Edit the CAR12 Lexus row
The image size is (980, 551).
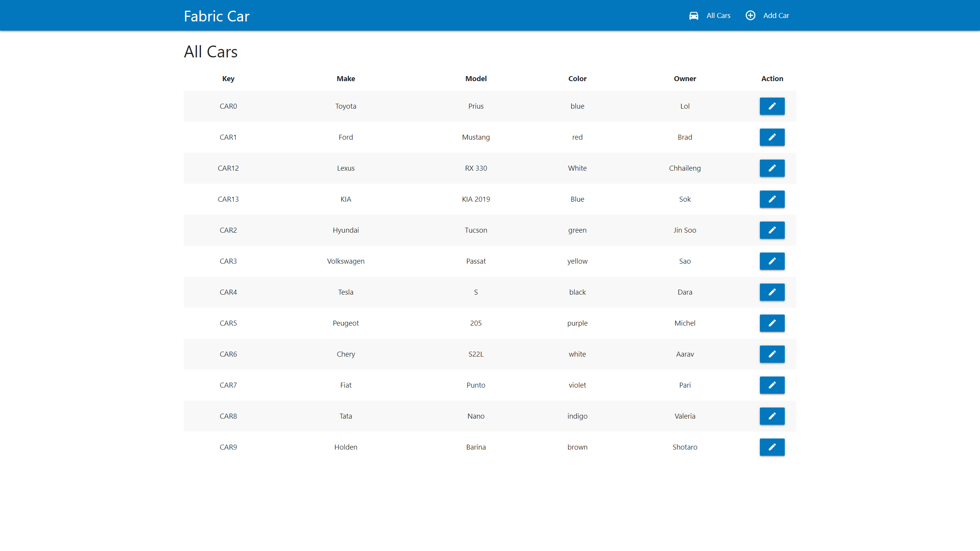click(x=772, y=168)
